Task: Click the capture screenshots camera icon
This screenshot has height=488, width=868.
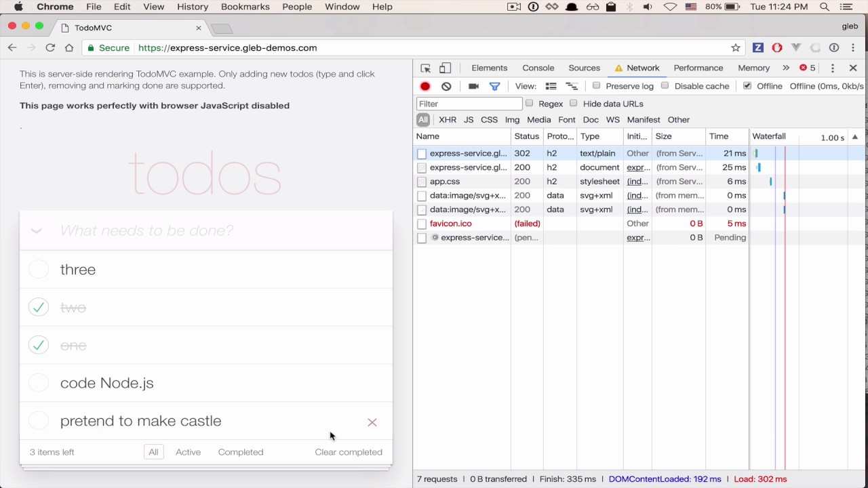Action: click(x=473, y=86)
